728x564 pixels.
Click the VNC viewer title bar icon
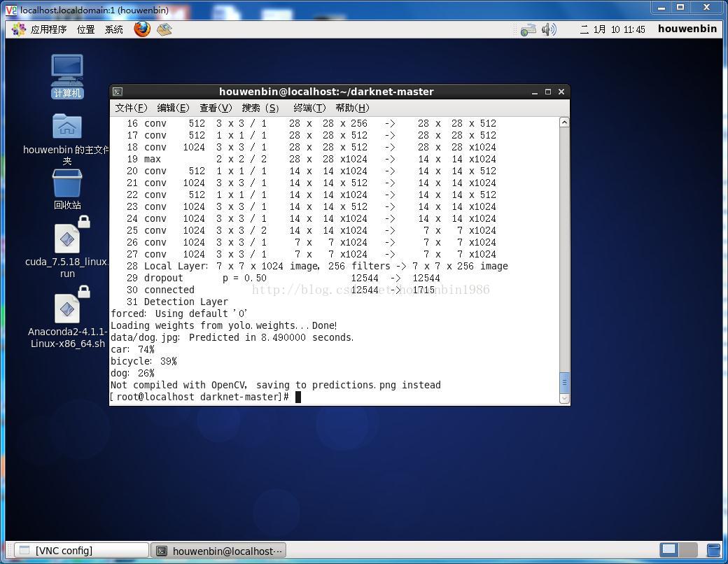(x=11, y=10)
